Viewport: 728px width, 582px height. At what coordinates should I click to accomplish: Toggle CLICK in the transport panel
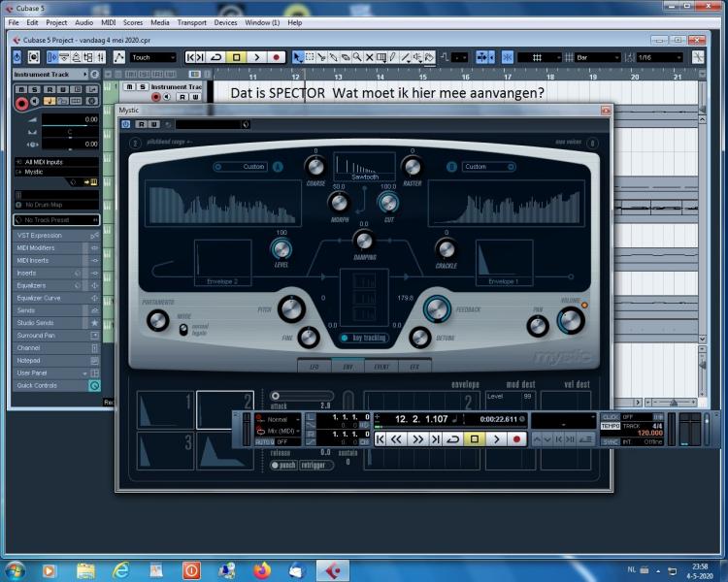(x=611, y=417)
